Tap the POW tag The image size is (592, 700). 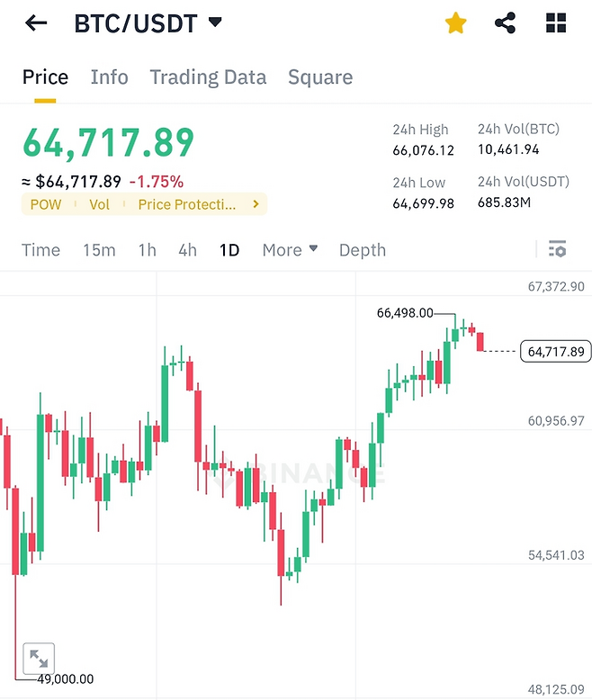[46, 204]
